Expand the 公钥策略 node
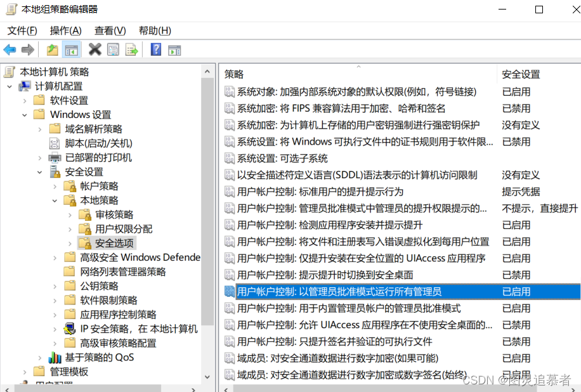The height and width of the screenshot is (392, 581). pos(55,287)
